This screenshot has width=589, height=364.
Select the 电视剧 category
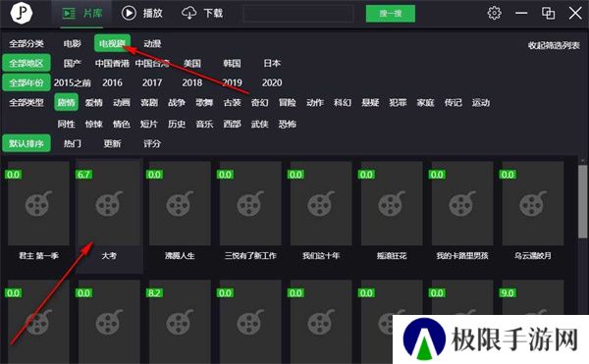(x=112, y=43)
